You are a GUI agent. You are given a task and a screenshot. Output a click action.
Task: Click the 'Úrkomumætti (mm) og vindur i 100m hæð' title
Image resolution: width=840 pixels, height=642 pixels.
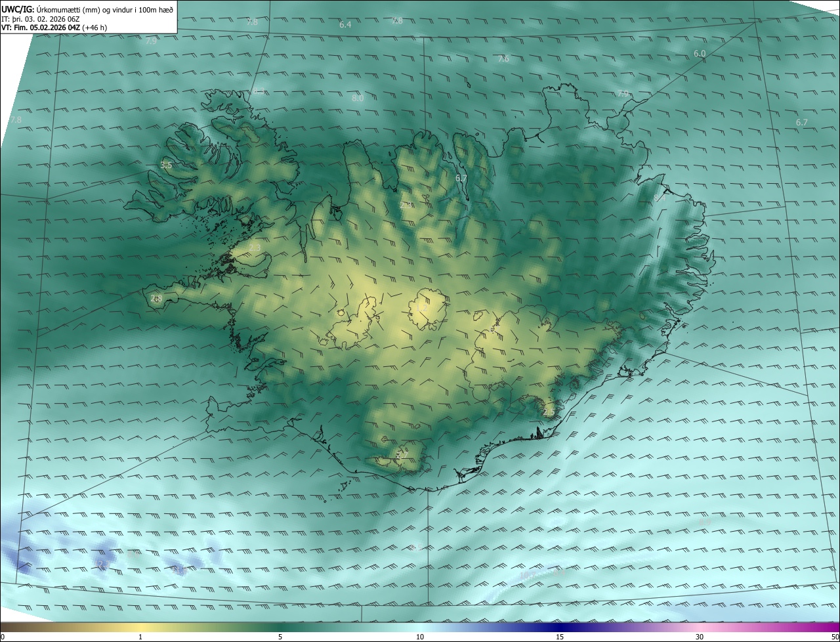(x=105, y=9)
